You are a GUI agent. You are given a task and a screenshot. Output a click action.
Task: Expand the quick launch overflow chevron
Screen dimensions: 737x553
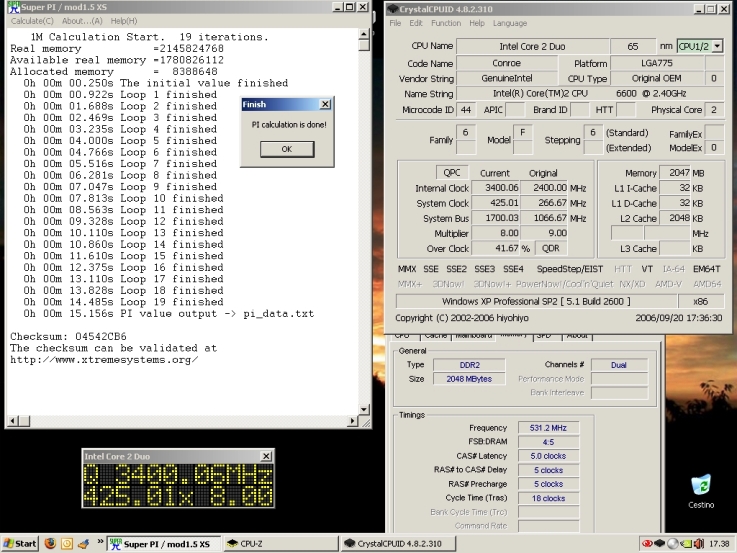tap(100, 542)
